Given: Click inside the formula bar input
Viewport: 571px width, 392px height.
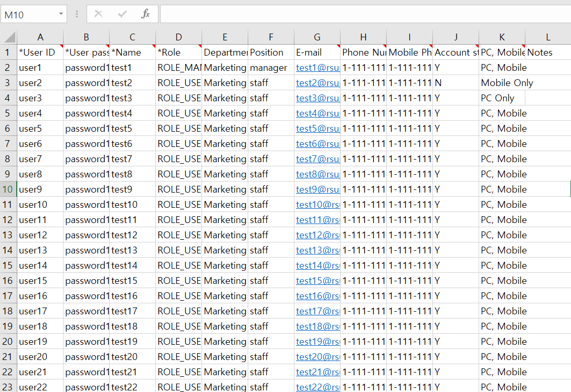Looking at the screenshot, I should coord(366,14).
